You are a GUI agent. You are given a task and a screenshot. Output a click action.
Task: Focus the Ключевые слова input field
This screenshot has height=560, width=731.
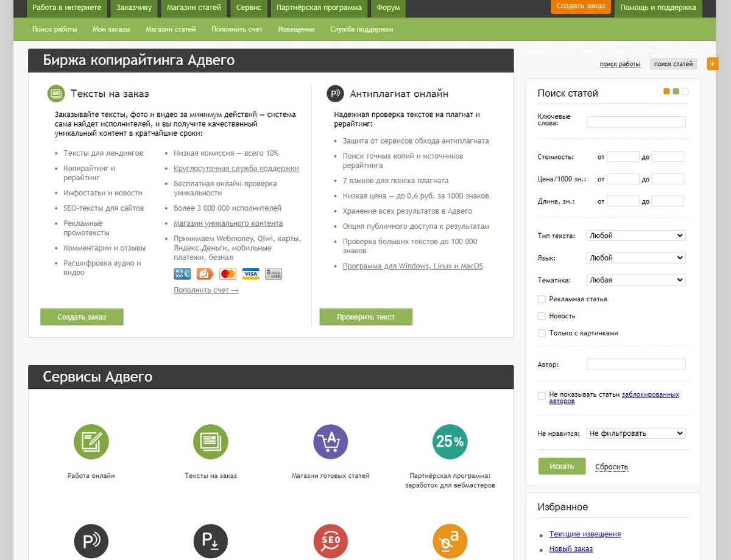click(x=636, y=122)
